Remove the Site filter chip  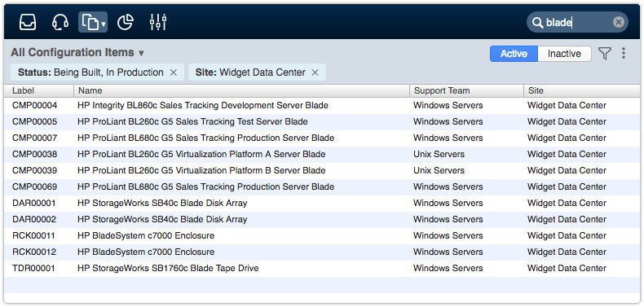click(315, 72)
